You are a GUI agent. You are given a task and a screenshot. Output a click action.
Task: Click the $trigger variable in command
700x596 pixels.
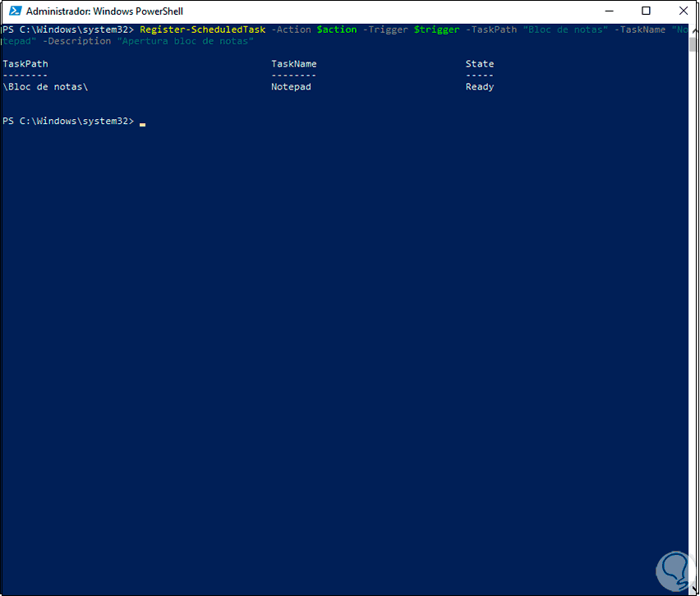436,30
